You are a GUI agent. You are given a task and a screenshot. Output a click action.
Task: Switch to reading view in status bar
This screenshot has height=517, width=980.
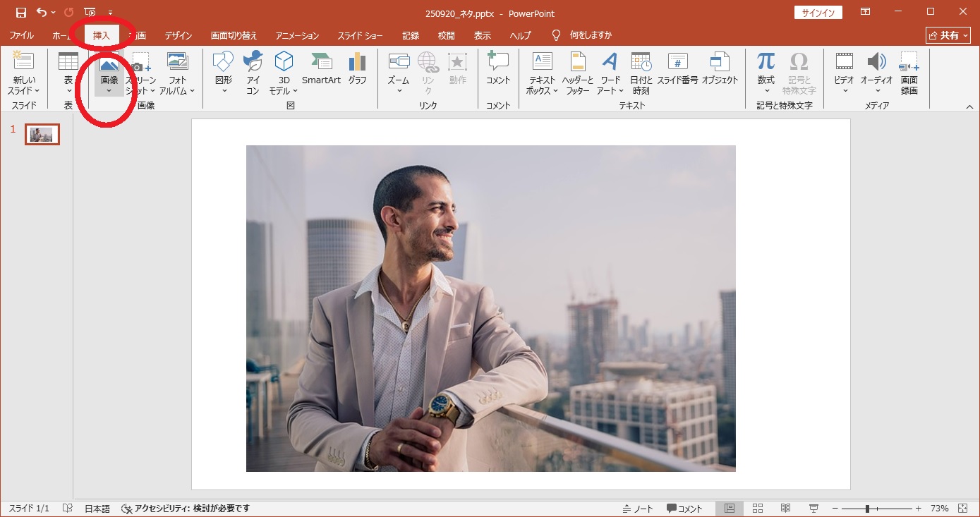tap(785, 509)
